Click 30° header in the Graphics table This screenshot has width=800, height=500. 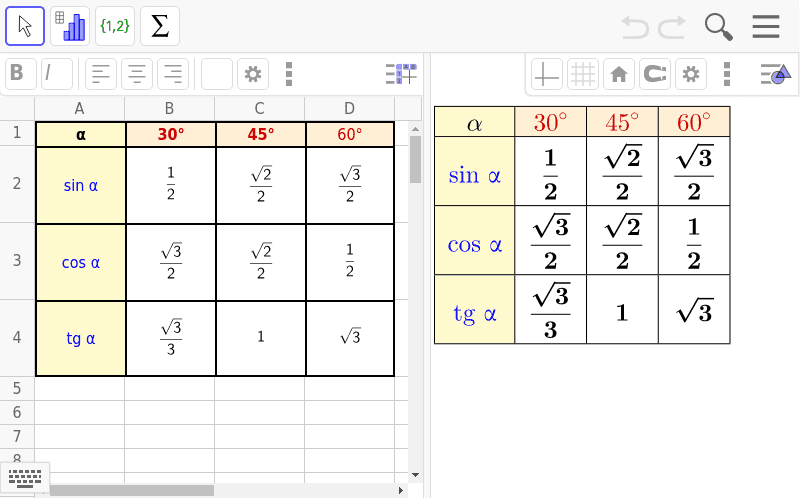tap(551, 122)
